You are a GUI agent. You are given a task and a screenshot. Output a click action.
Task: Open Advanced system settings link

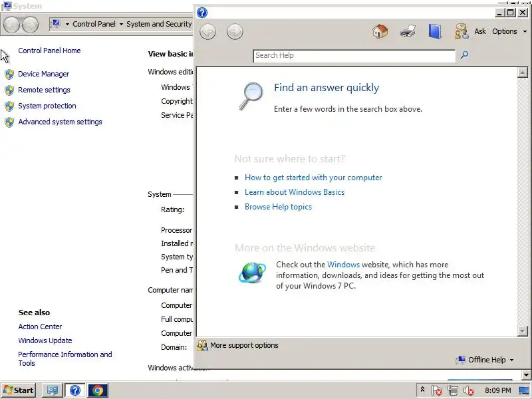[x=60, y=122]
